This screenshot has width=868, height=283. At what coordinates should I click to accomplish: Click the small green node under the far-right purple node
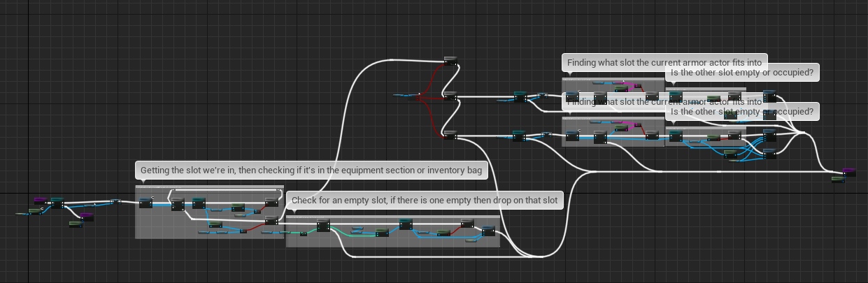point(837,180)
